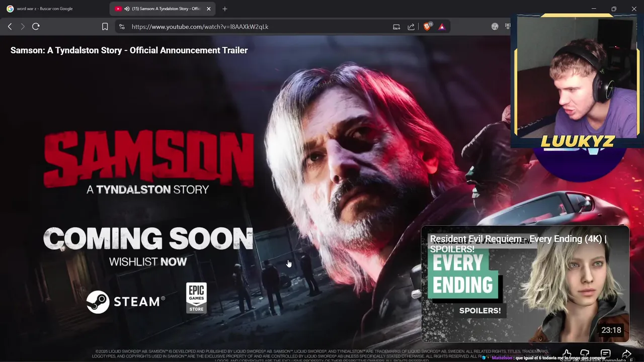644x362 pixels.
Task: Open the Brave Shields lion icon
Action: [x=427, y=27]
